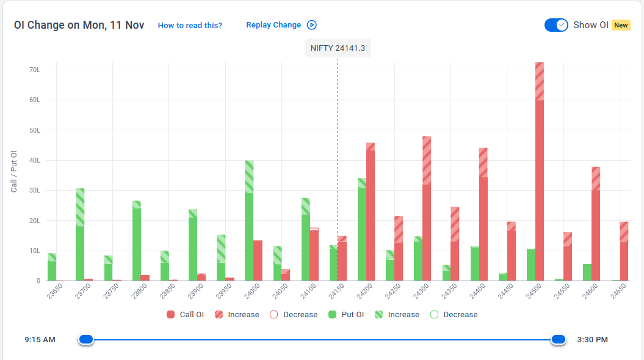Click the blue time range slider track
Screen dimensions: 644x360
click(x=322, y=340)
